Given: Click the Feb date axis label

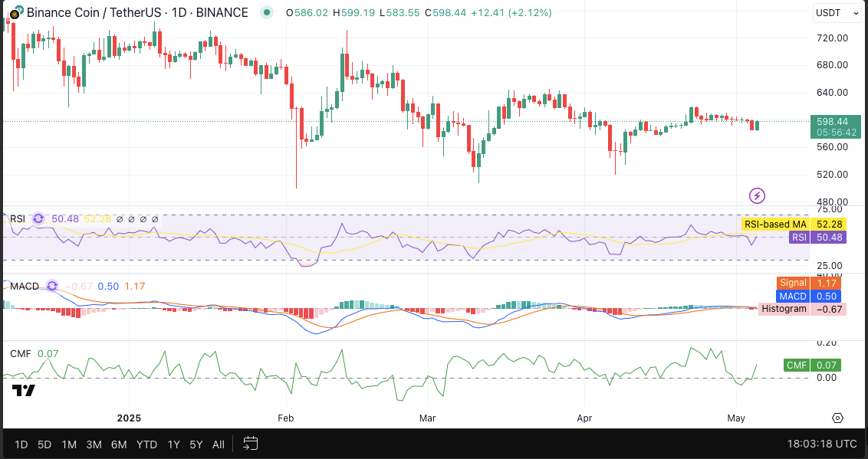Looking at the screenshot, I should [x=286, y=418].
